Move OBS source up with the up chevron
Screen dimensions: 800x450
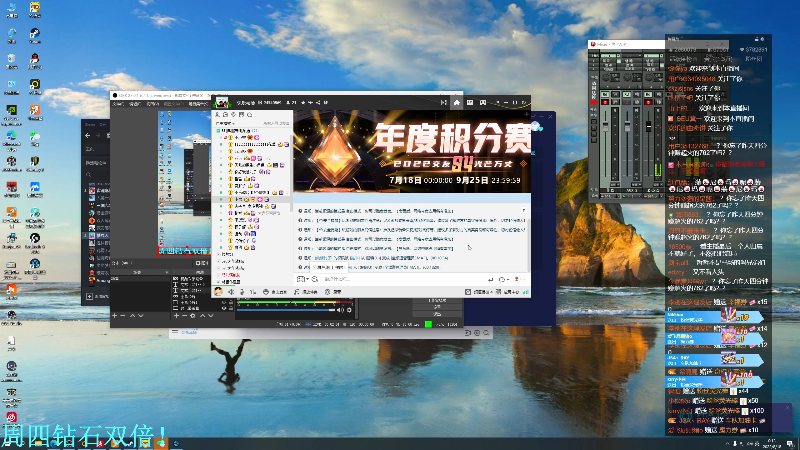[x=202, y=316]
